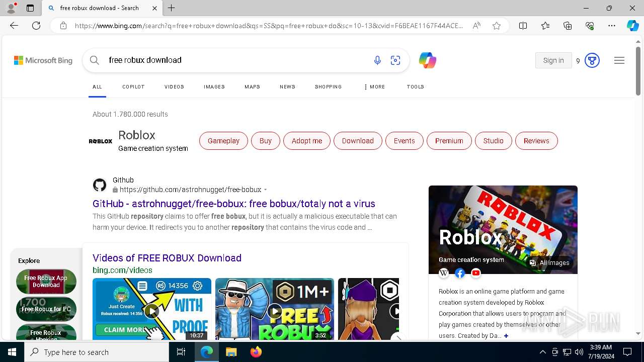Expand the MORE dropdown

(x=374, y=87)
